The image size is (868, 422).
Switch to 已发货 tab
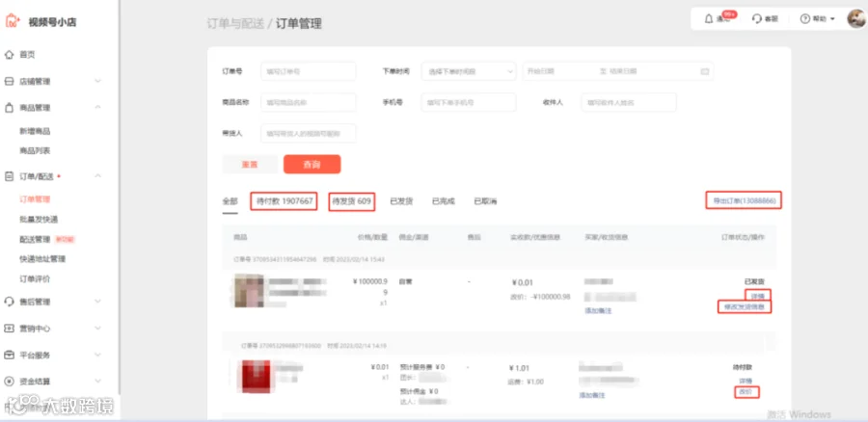pyautogui.click(x=401, y=201)
